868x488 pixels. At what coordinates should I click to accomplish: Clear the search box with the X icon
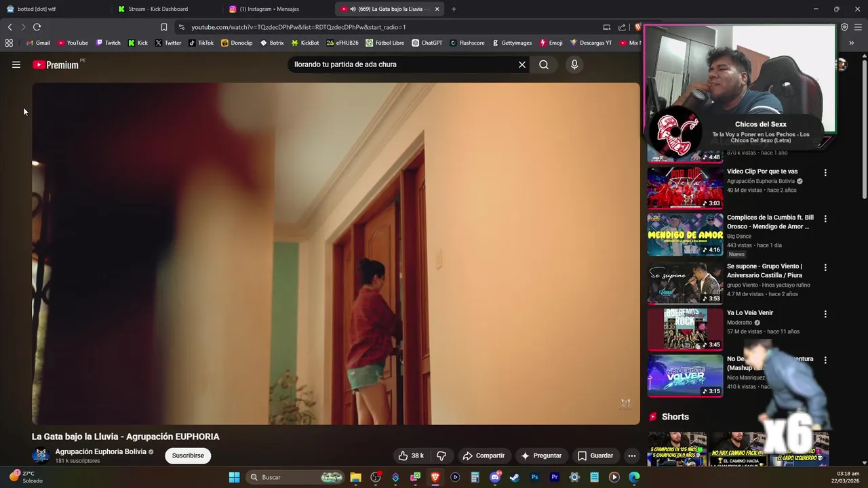pyautogui.click(x=522, y=64)
